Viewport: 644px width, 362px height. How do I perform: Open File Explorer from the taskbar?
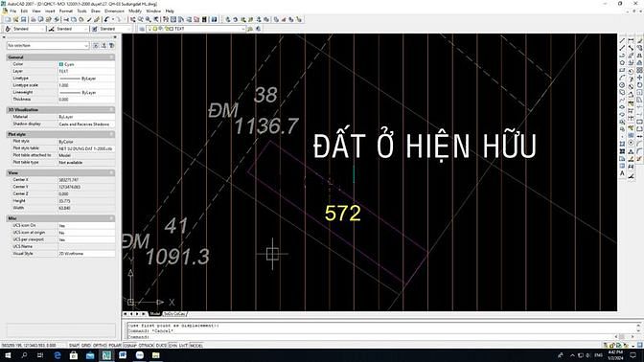tap(155, 355)
